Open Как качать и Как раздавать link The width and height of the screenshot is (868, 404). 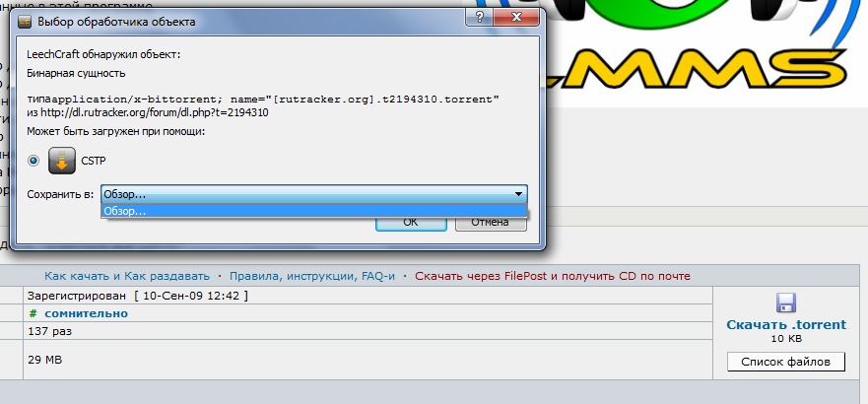(x=127, y=276)
